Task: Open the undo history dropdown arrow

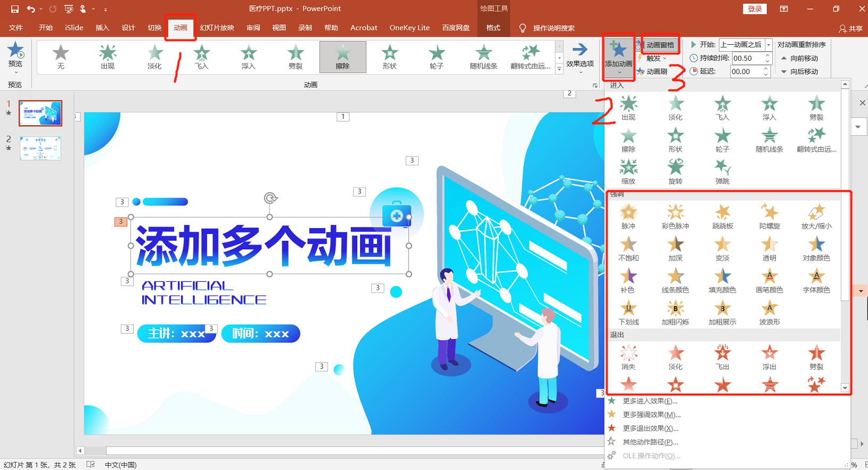Action: (41, 9)
